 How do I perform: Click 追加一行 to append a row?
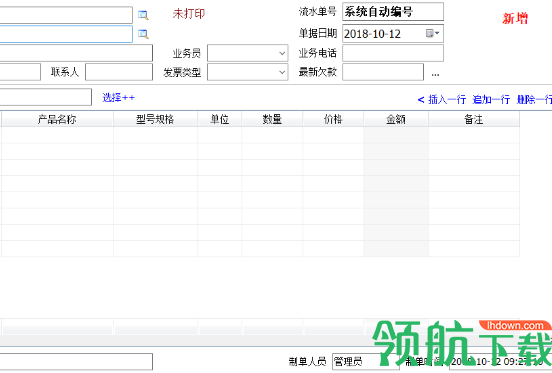[x=491, y=100]
